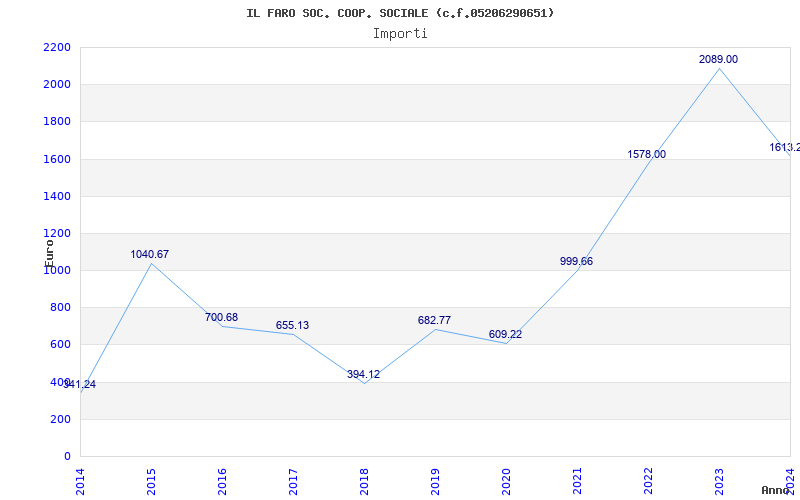Image resolution: width=800 pixels, height=500 pixels.
Task: Click the Anno axis title
Action: [x=776, y=490]
